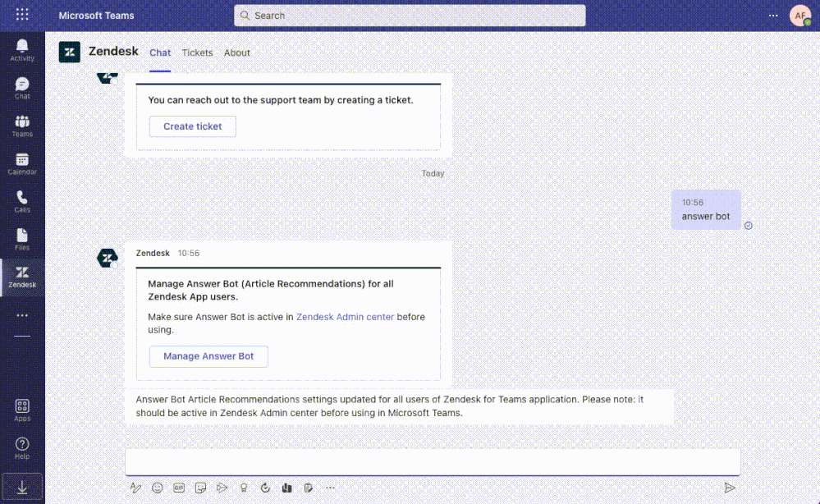Switch to the Tickets tab
The width and height of the screenshot is (820, 504).
click(197, 53)
